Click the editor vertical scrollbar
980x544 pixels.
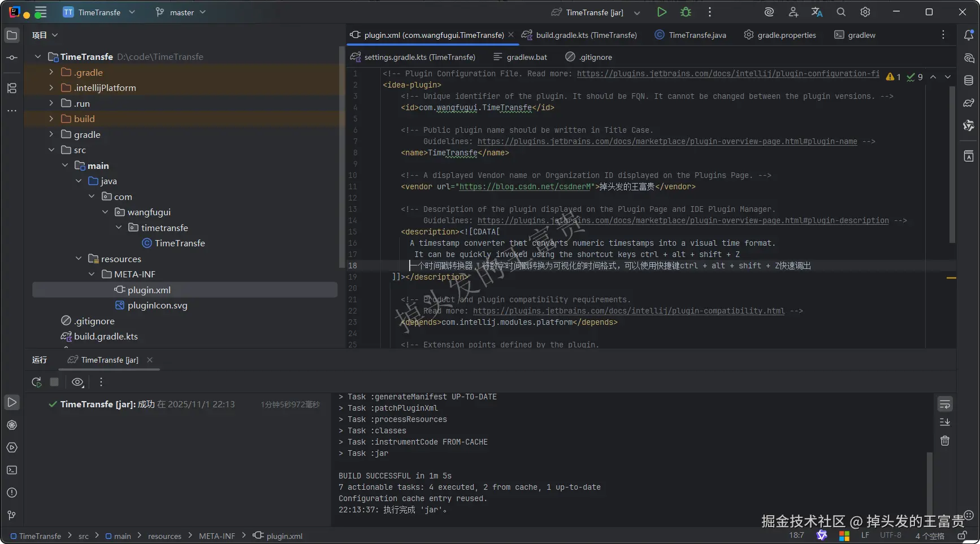pyautogui.click(x=952, y=164)
